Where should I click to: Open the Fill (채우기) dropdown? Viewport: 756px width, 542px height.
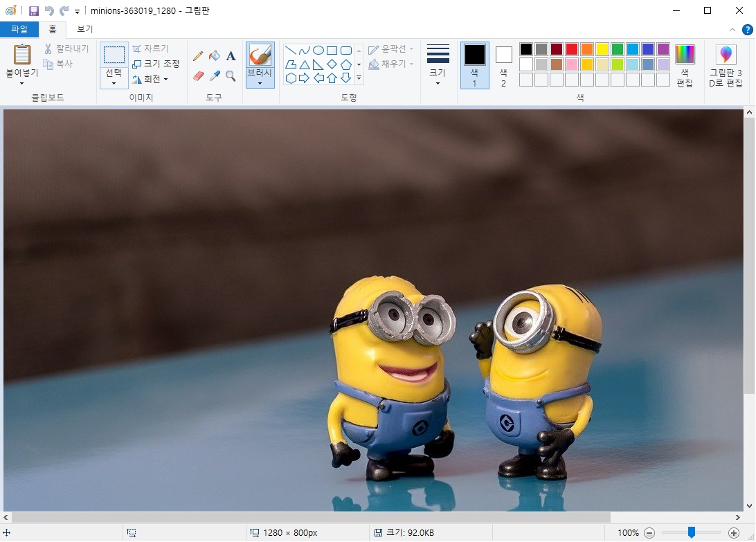click(x=391, y=64)
